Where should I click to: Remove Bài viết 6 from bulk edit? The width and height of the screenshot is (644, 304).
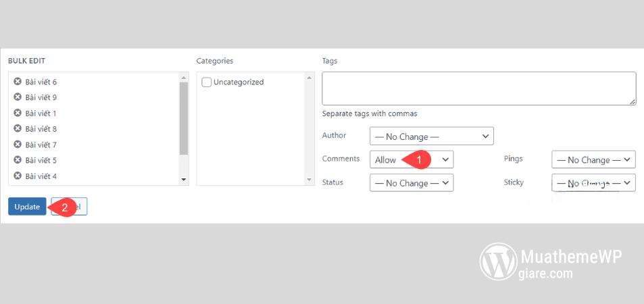(x=18, y=82)
